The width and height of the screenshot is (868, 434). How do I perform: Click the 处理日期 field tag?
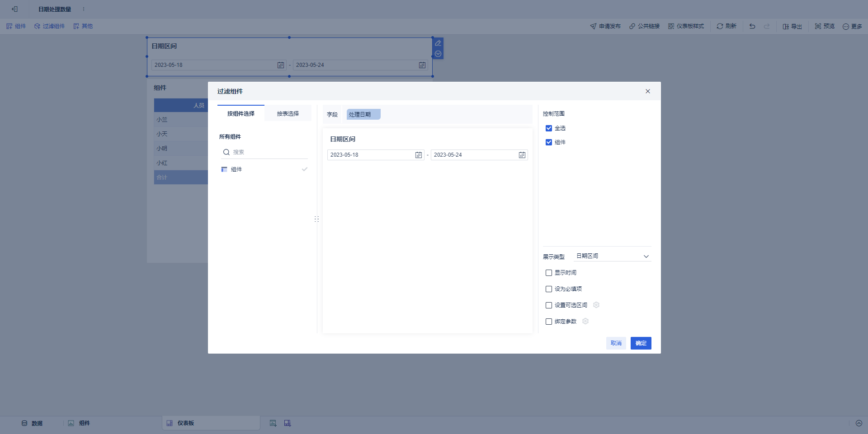(x=363, y=114)
